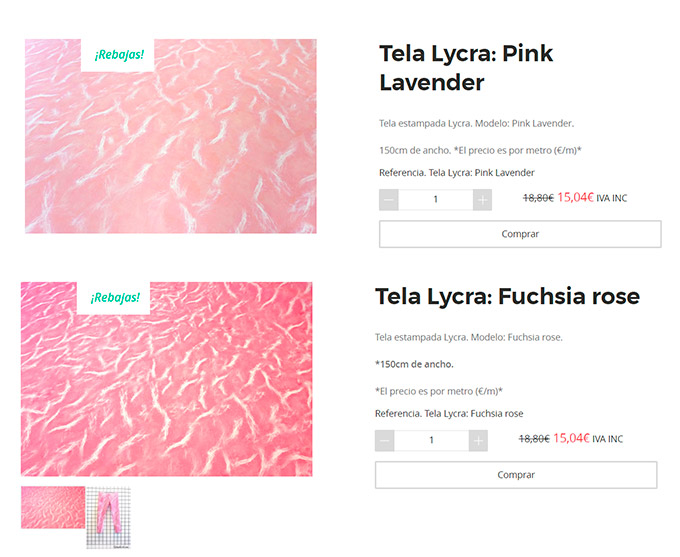This screenshot has width=680, height=557.
Task: Decrease quantity for Pink Lavender fabric
Action: point(389,200)
